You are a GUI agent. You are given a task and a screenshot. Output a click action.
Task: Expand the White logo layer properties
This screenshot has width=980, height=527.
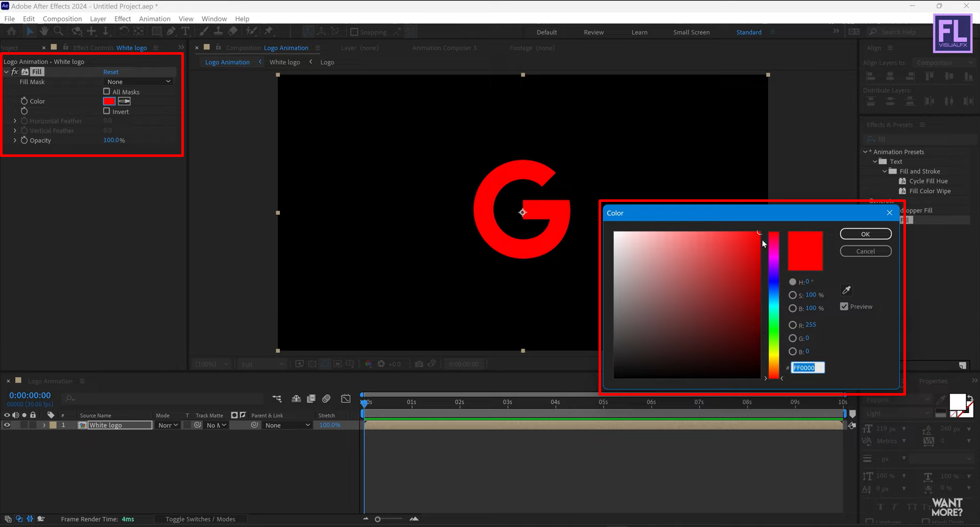tap(44, 425)
